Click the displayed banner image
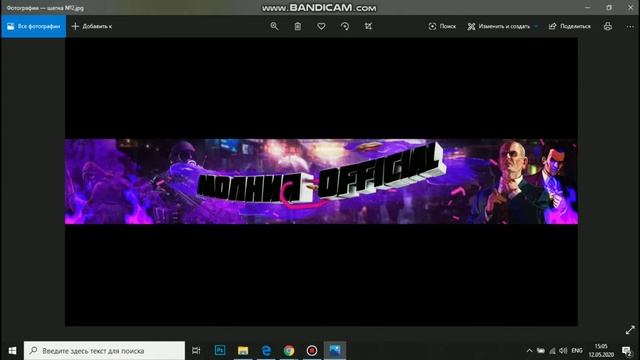Viewport: 640px width, 360px height. pyautogui.click(x=321, y=182)
